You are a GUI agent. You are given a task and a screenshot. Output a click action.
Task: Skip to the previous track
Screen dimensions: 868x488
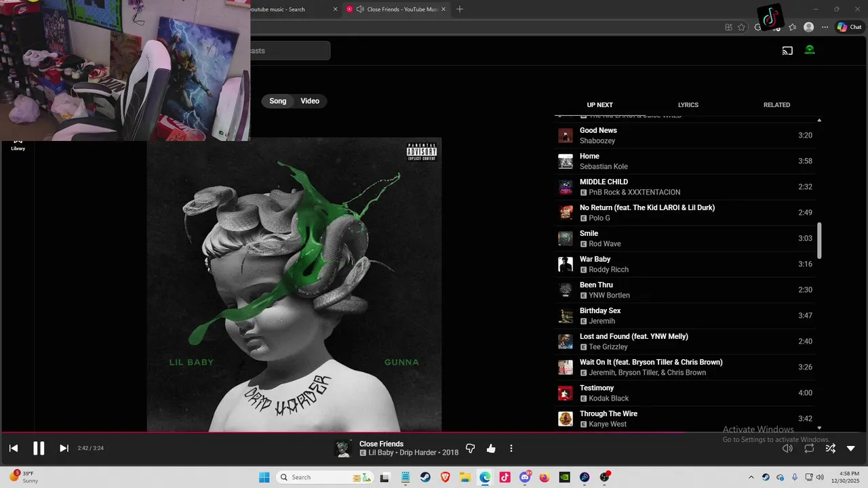[x=14, y=448]
